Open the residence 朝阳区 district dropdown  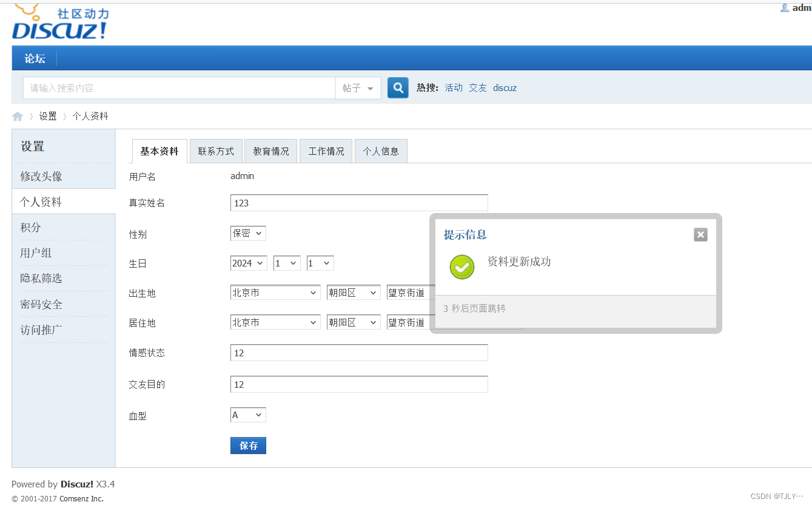tap(353, 322)
